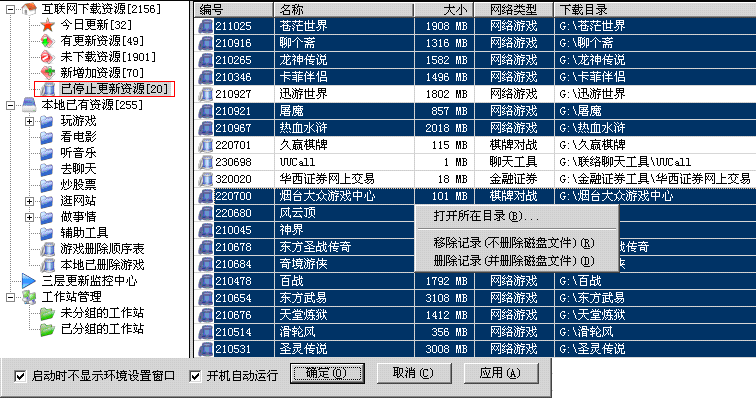Click the row icon for 210927 迅游世界
Screen dimensions: 756x398
(x=205, y=94)
